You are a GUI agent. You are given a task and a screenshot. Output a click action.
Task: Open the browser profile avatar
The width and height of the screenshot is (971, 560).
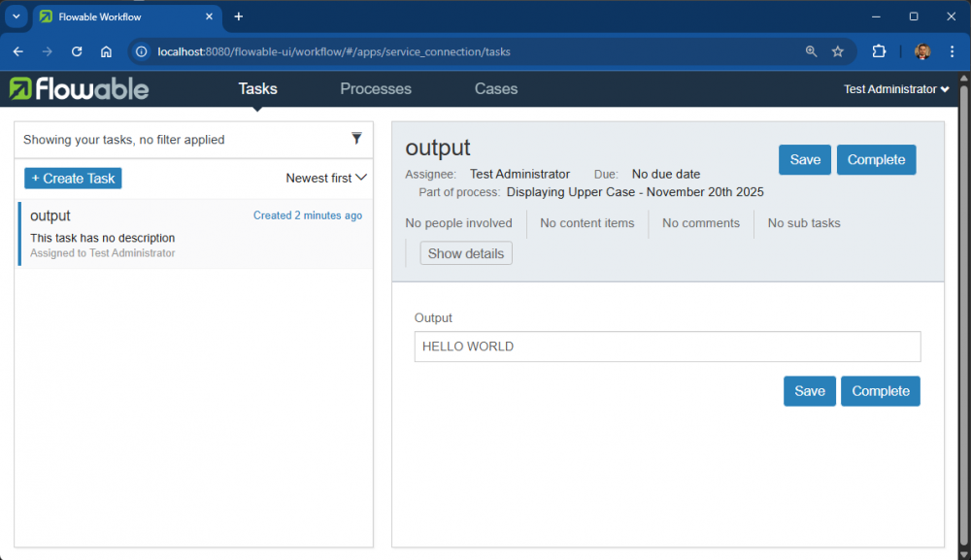coord(922,51)
